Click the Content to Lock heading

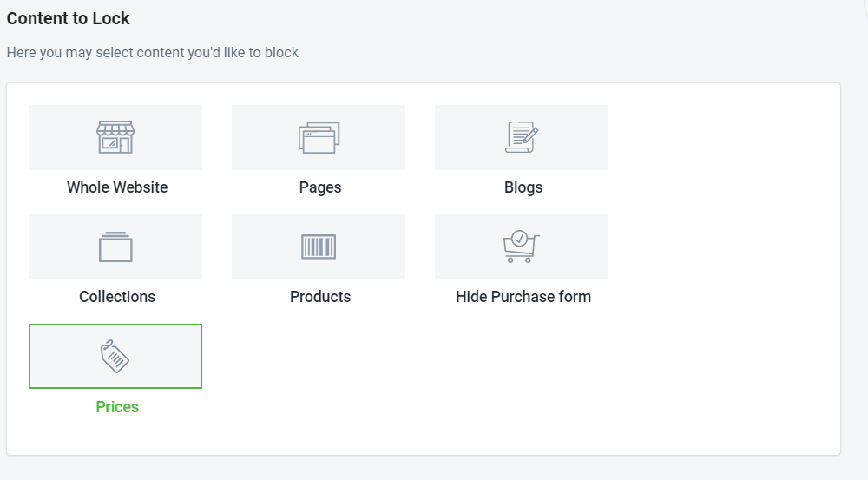pos(68,18)
